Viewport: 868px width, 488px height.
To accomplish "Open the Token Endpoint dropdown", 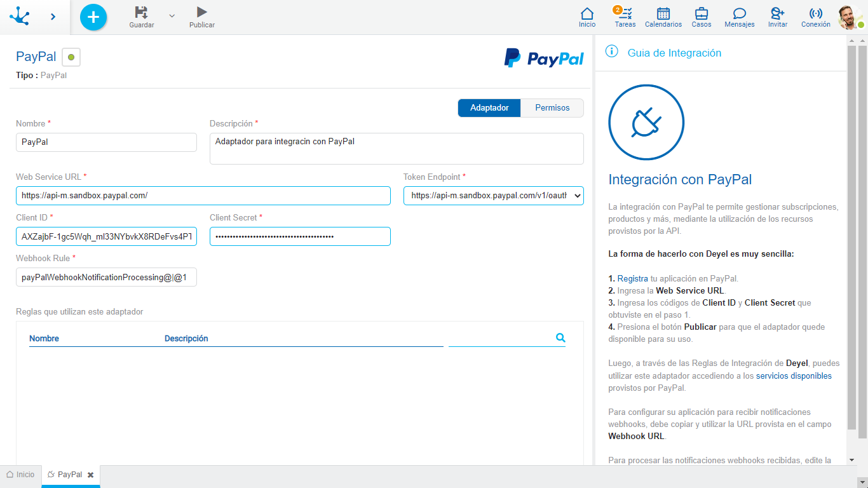I will [494, 196].
